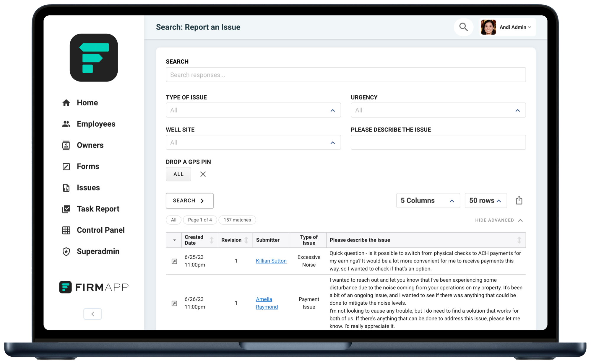Collapse the sidebar with arrow button
Screen dimensions: 591x364
coord(92,314)
